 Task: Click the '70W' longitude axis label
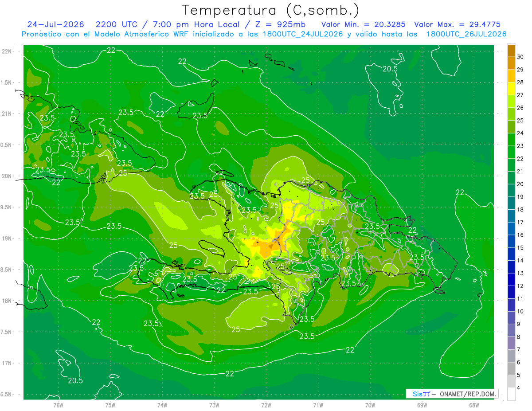pos(370,405)
